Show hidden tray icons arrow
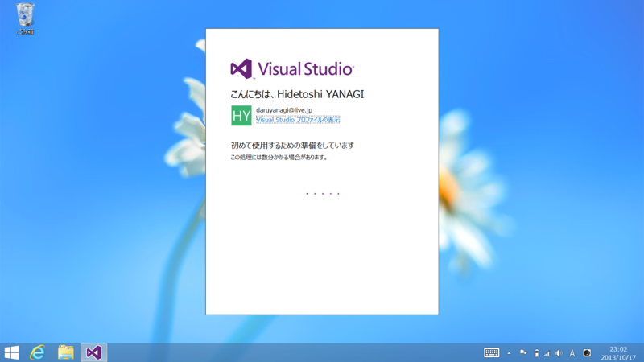644x362 pixels. [509, 353]
